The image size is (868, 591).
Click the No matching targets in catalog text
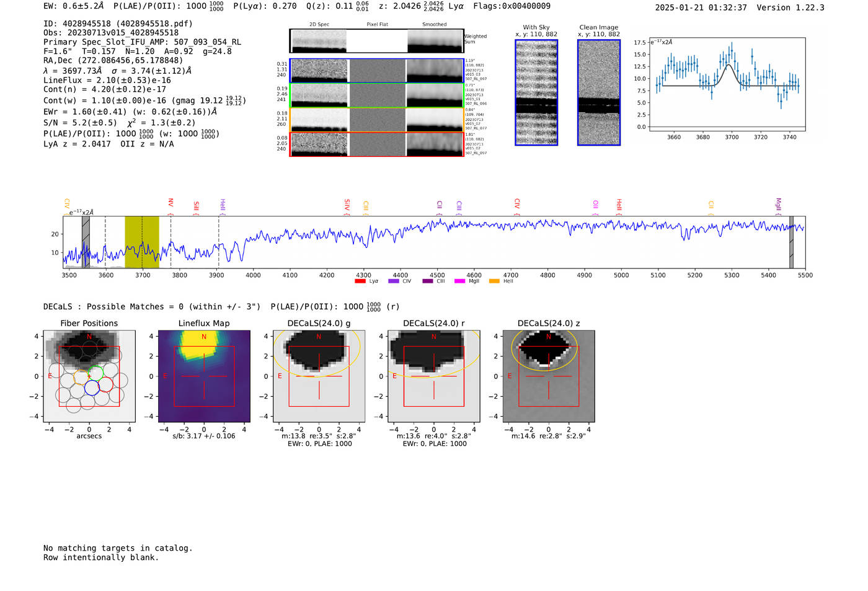pos(118,548)
